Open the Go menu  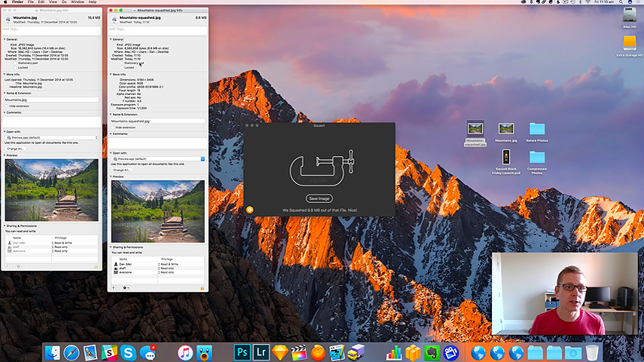pyautogui.click(x=64, y=2)
